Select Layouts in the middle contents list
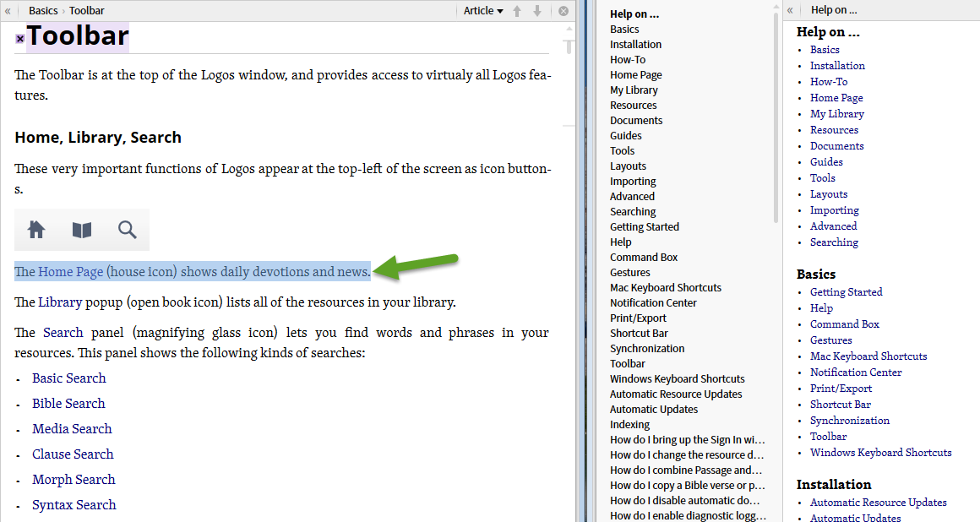 click(628, 166)
